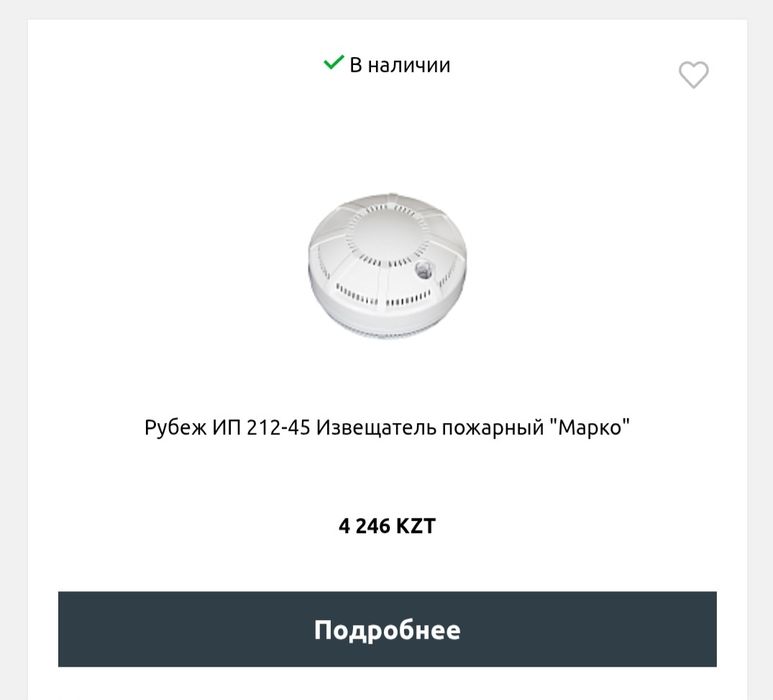Viewport: 773px width, 700px height.
Task: Tap the product price in tenge
Action: 387,526
